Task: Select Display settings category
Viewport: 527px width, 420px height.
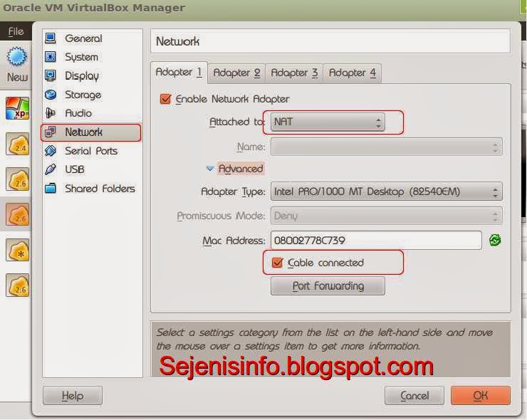Action: click(x=91, y=75)
